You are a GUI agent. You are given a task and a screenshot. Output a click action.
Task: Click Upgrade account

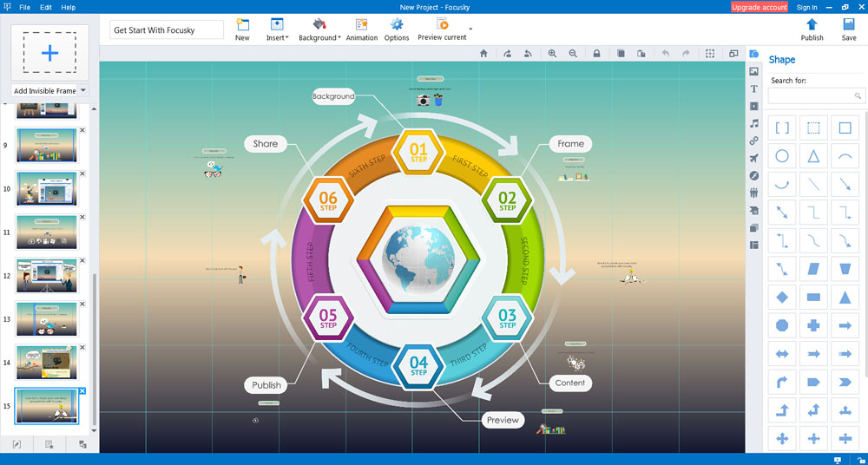coord(759,7)
